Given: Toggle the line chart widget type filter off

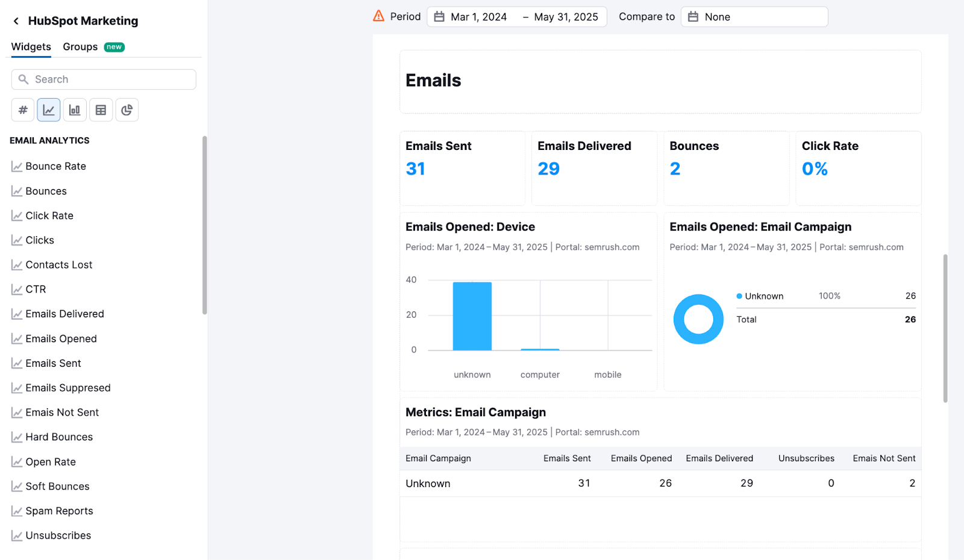Looking at the screenshot, I should 48,110.
